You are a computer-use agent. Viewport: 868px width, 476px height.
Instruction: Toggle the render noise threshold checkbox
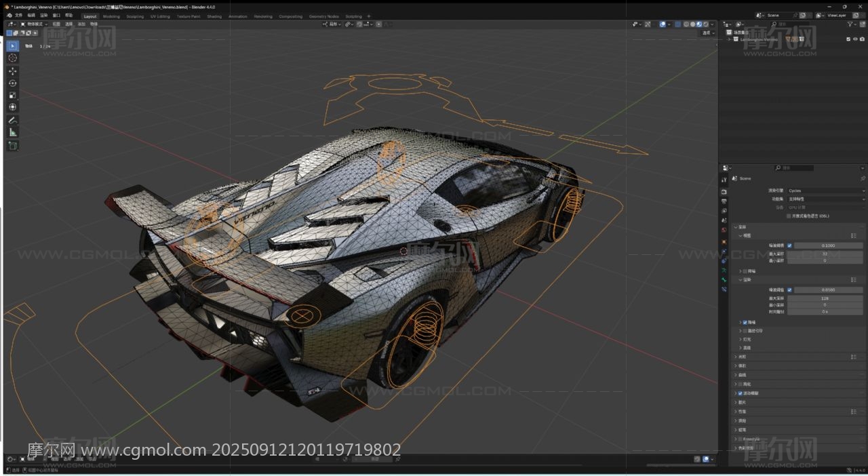pyautogui.click(x=789, y=290)
